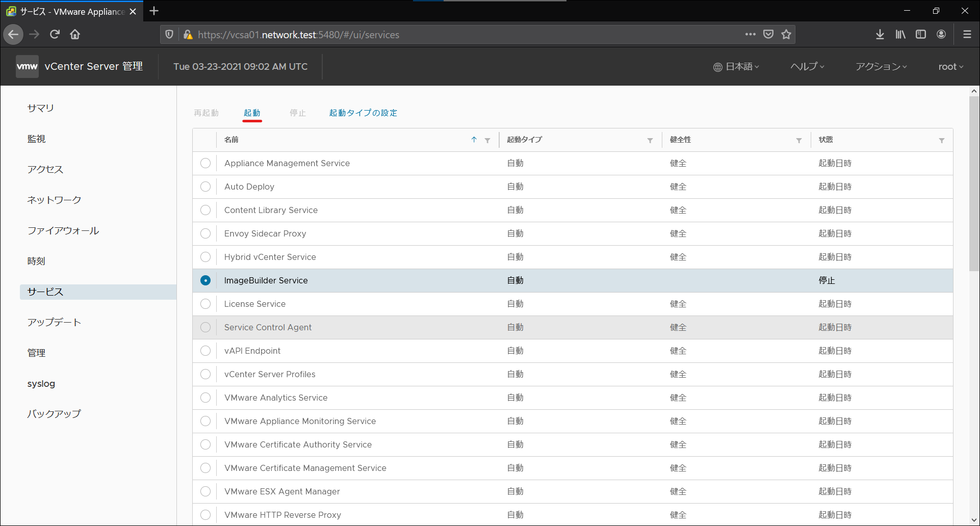Select VMware Analytics Service radio button
Image resolution: width=980 pixels, height=526 pixels.
click(205, 398)
